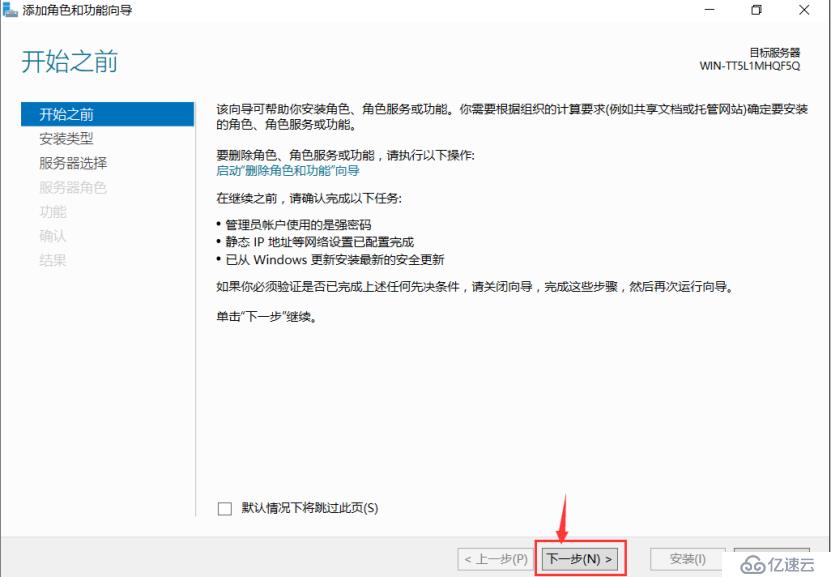Screen dimensions: 831x577
Task: Select the 结果 step in the sidebar
Action: point(53,260)
